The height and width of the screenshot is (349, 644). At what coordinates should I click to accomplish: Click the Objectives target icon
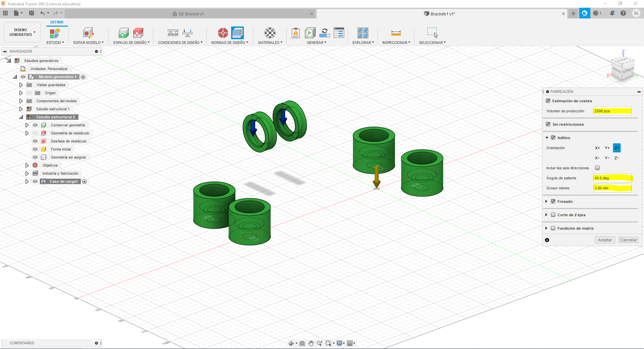[x=223, y=33]
